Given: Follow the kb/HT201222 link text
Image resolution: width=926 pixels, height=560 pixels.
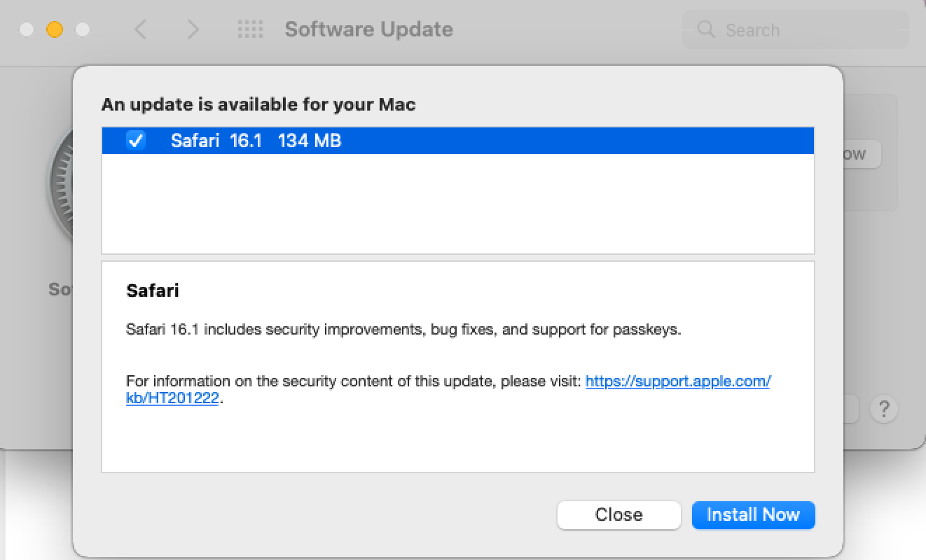Looking at the screenshot, I should click(x=172, y=398).
